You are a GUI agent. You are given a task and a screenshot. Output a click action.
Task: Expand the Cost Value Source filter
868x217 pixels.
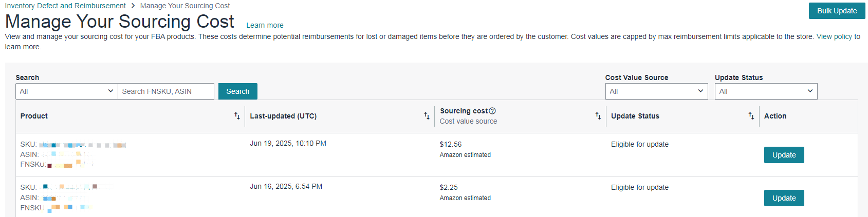[x=656, y=91]
